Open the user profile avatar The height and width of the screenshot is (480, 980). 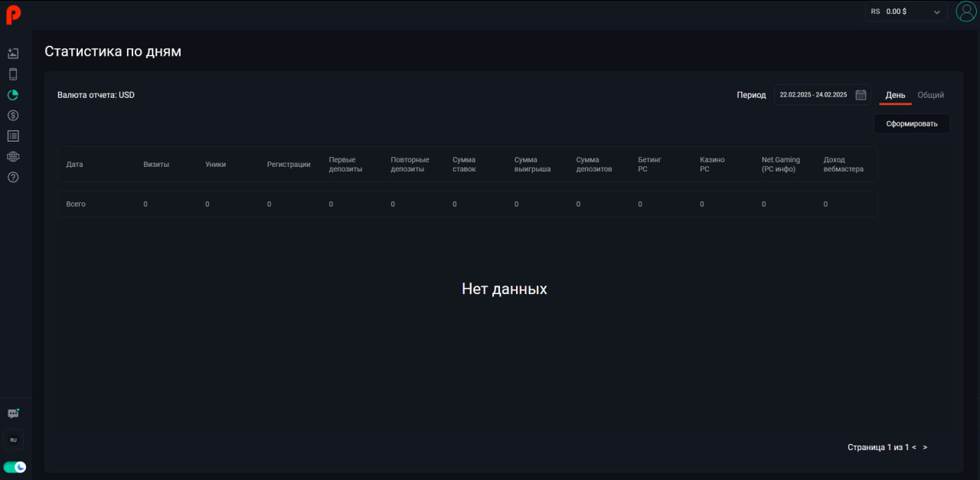pyautogui.click(x=965, y=11)
